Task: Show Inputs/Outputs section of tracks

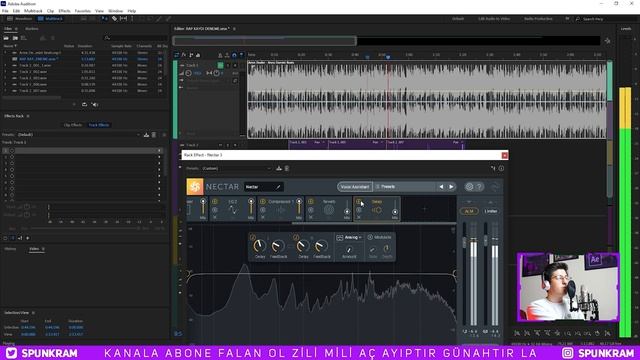Action: tap(176, 55)
